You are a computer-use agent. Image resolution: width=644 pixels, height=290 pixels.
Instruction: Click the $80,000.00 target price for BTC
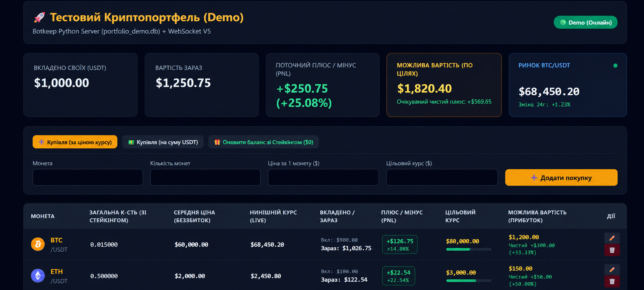(463, 241)
